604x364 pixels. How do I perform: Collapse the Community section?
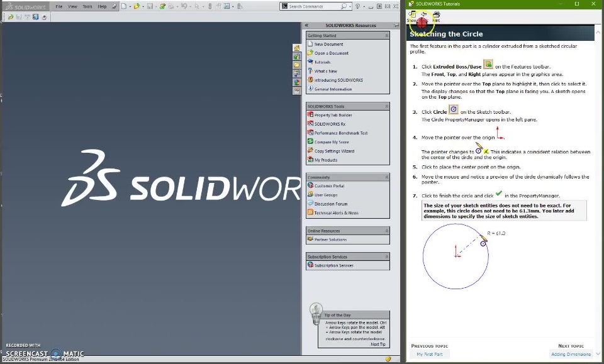click(386, 177)
